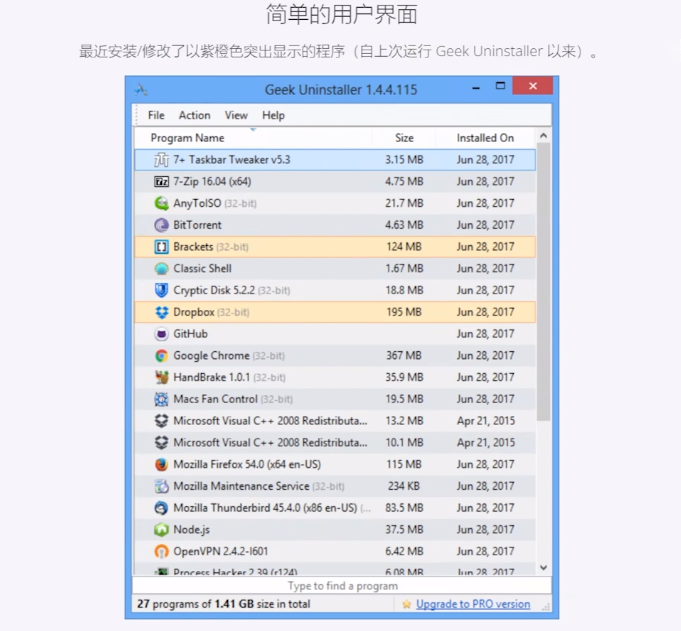Select the HandBrake 1.0.1 name
The image size is (681, 631).
[212, 377]
